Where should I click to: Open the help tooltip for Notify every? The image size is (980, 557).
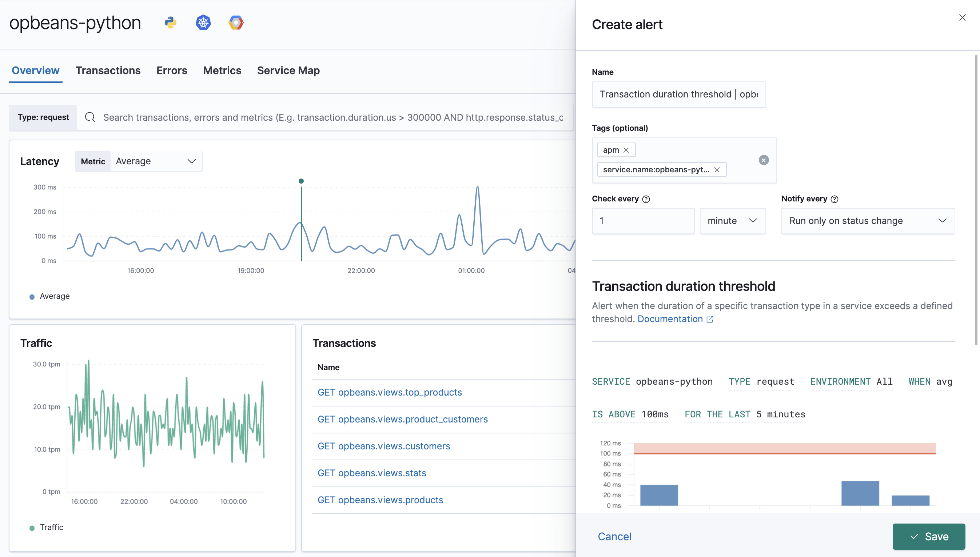[834, 199]
